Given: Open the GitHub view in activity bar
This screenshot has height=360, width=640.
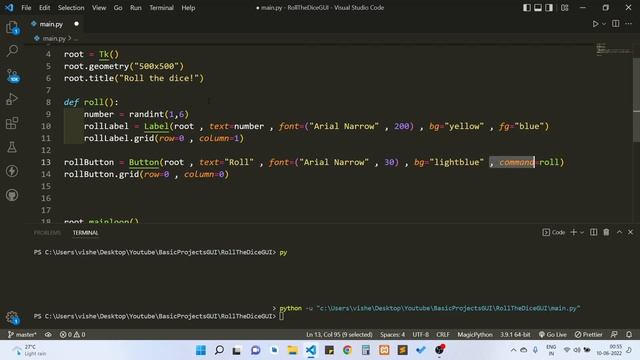Looking at the screenshot, I should point(12,195).
